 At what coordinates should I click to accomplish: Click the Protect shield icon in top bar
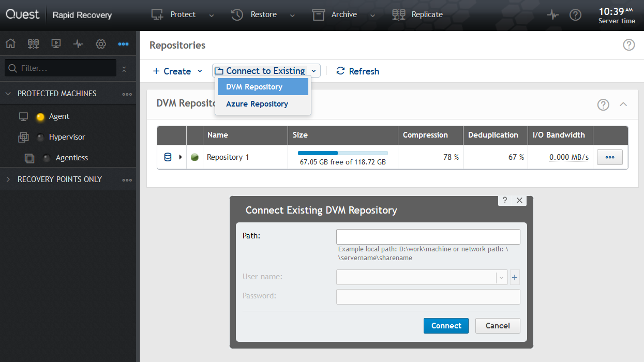156,14
